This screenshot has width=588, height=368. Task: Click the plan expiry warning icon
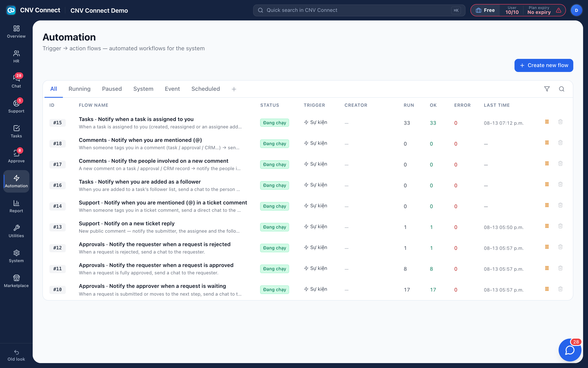[x=558, y=10]
